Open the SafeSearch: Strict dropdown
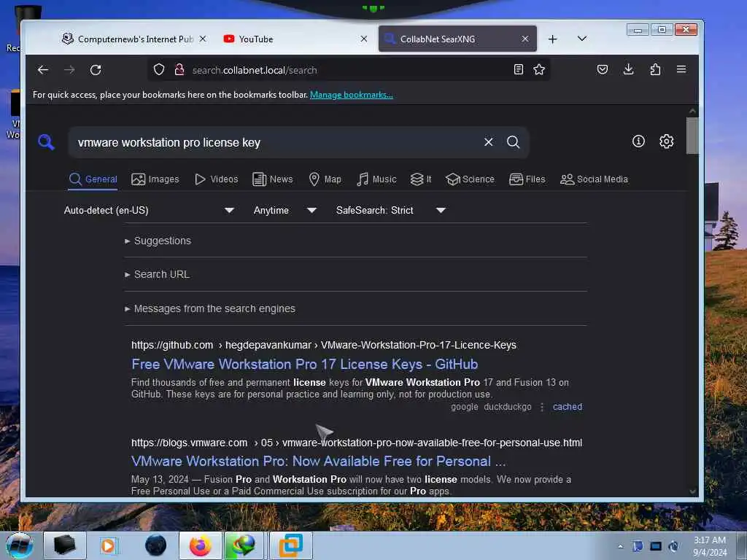Image resolution: width=747 pixels, height=560 pixels. [x=391, y=211]
